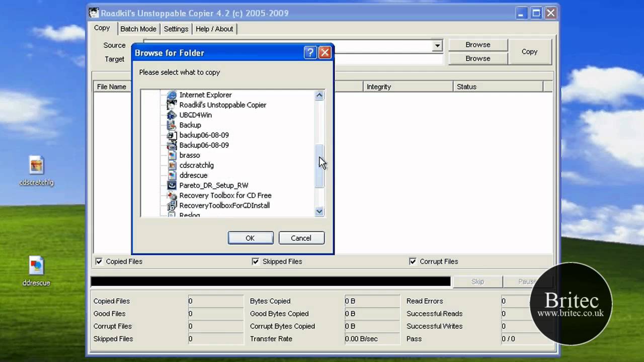The image size is (644, 362).
Task: Select RecoveryToolboxForCDInstall icon
Action: tap(172, 205)
